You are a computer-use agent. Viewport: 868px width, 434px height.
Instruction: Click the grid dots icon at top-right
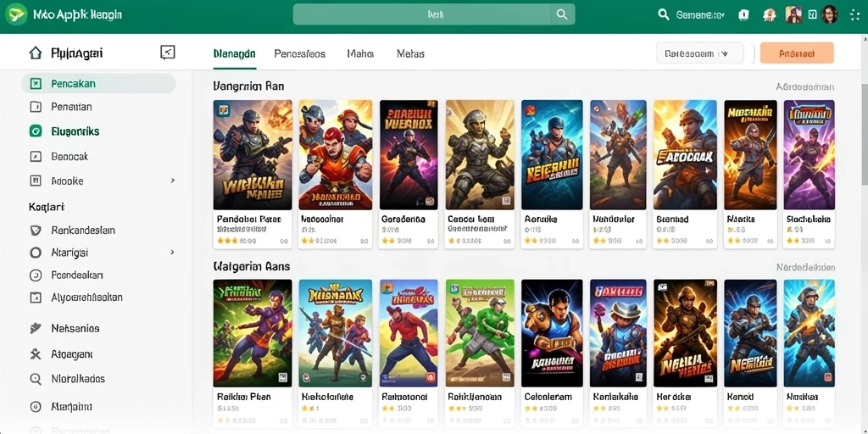pos(854,15)
